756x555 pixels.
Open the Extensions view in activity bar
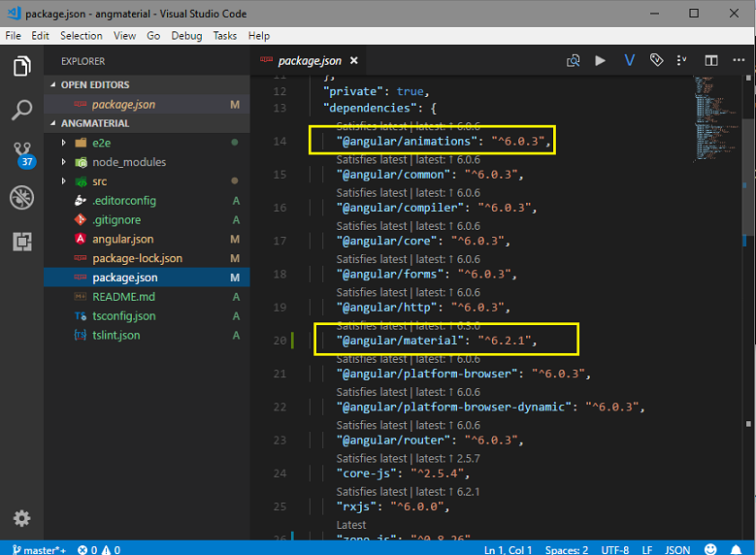click(x=21, y=242)
